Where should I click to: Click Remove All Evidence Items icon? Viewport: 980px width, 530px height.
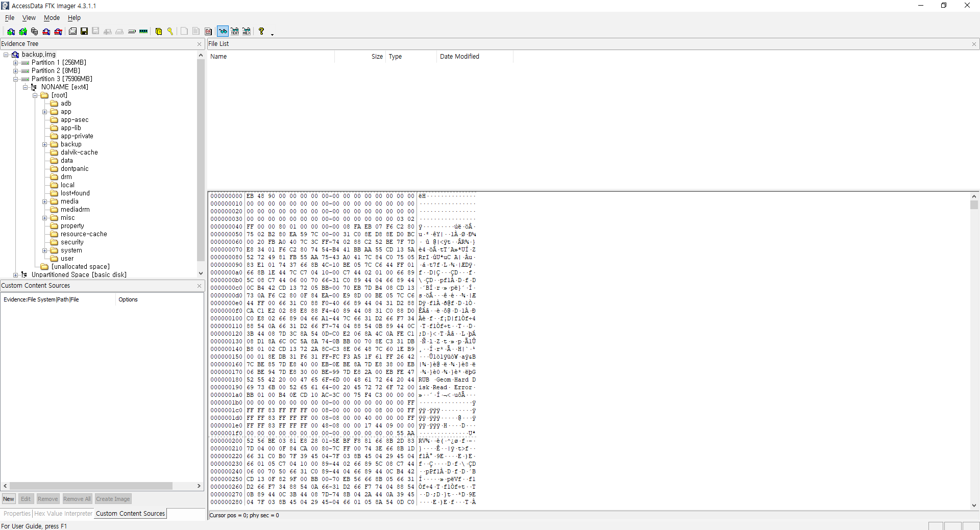58,32
